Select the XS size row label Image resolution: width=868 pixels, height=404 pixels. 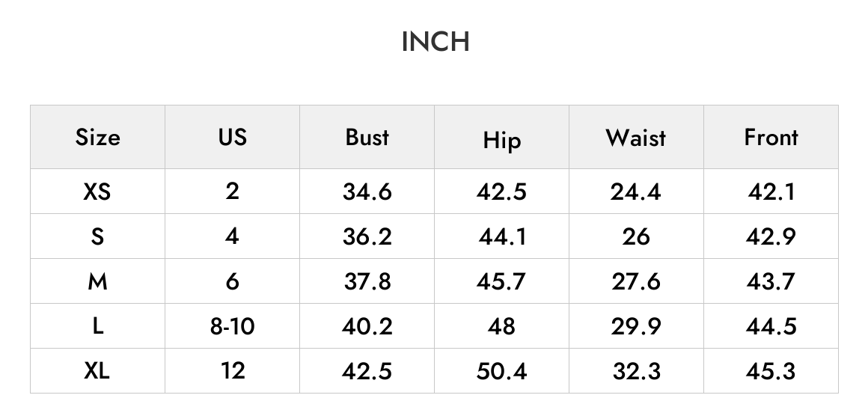pyautogui.click(x=97, y=192)
